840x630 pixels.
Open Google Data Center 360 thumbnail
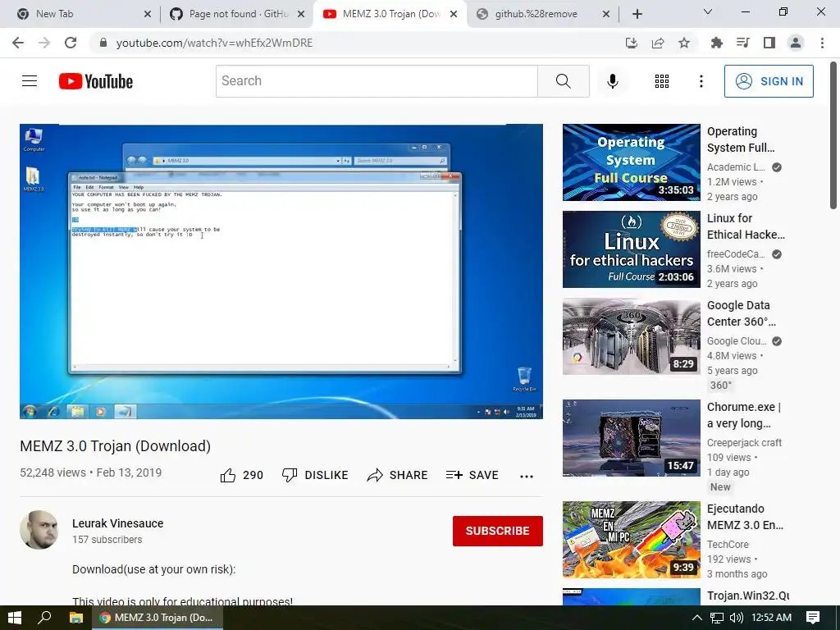[631, 336]
